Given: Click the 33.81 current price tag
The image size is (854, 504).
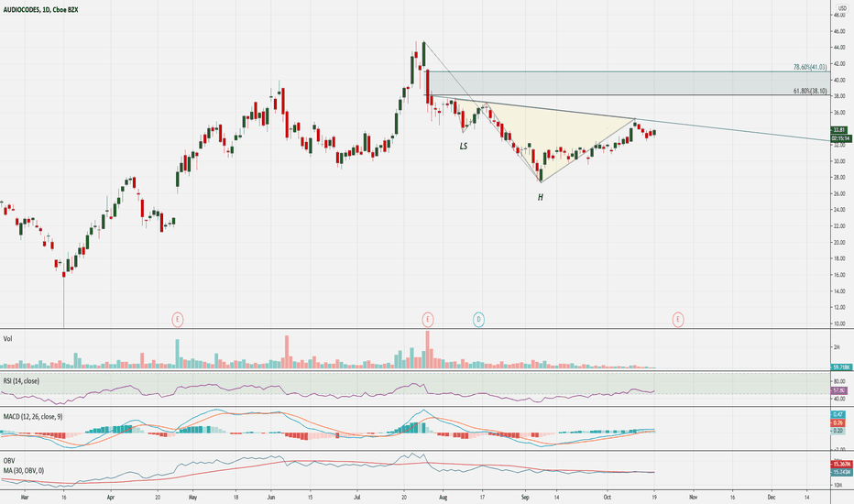Looking at the screenshot, I should pos(839,130).
